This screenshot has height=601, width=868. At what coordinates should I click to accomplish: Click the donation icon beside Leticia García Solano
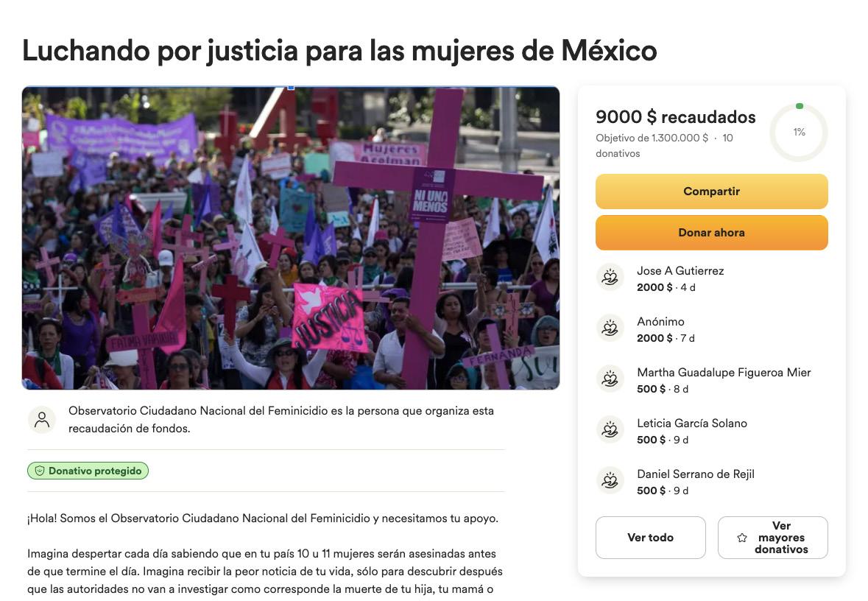click(x=610, y=429)
